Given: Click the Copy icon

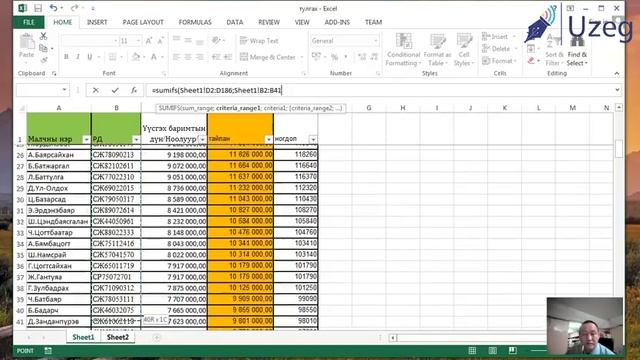Looking at the screenshot, I should coord(43,48).
